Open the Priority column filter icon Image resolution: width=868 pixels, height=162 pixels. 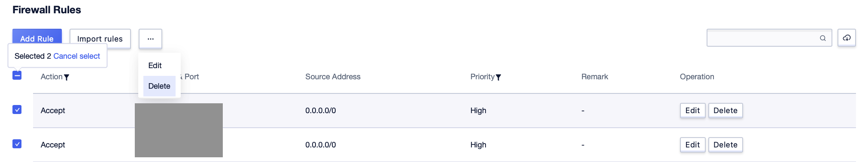click(498, 77)
